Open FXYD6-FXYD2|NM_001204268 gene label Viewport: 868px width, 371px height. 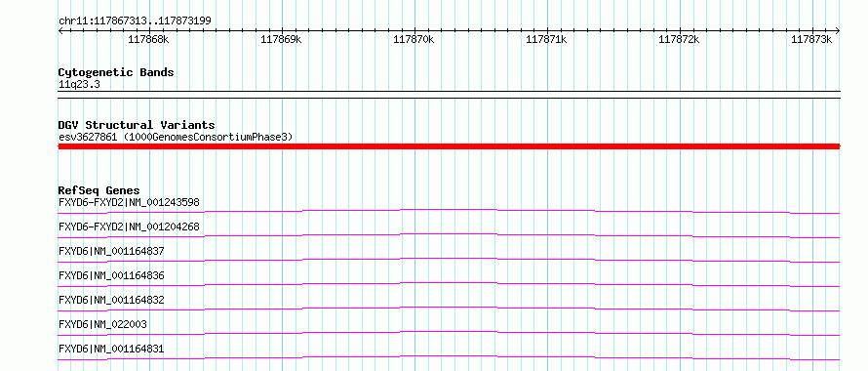click(129, 227)
